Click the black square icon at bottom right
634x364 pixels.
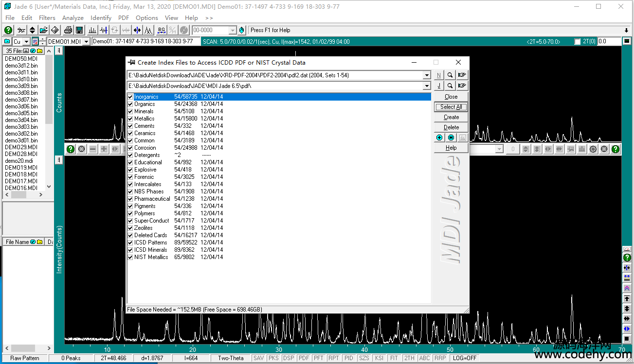click(627, 339)
